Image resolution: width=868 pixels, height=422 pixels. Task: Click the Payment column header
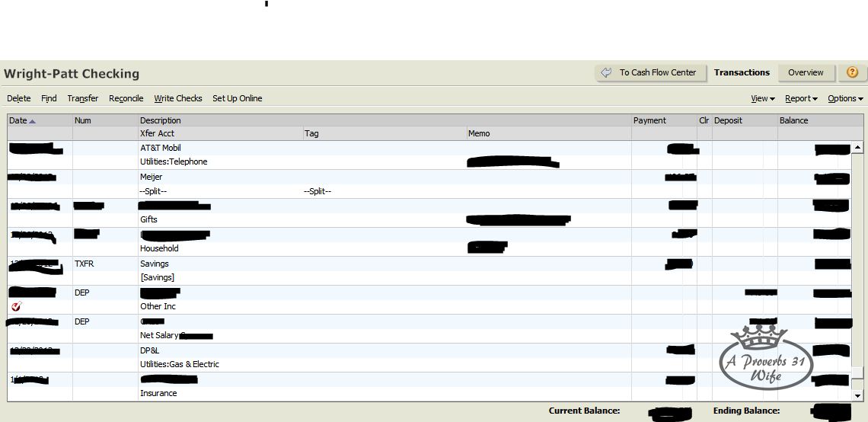[664, 120]
